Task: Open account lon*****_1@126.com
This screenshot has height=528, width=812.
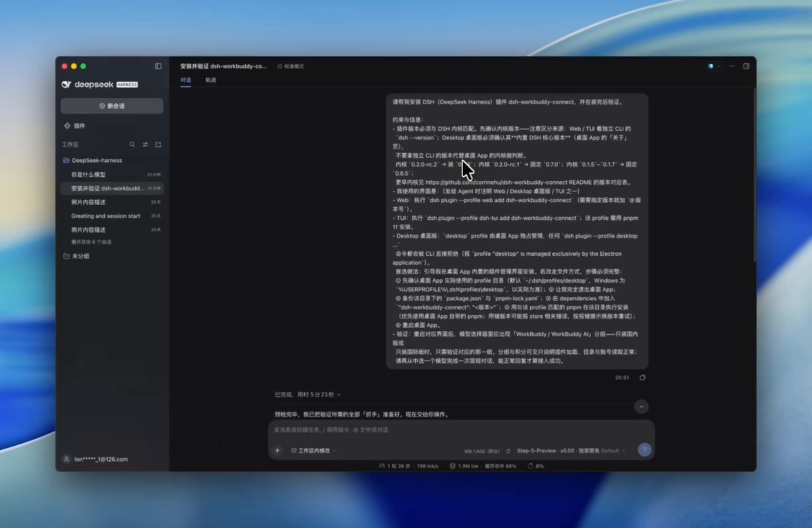Action: pos(95,459)
